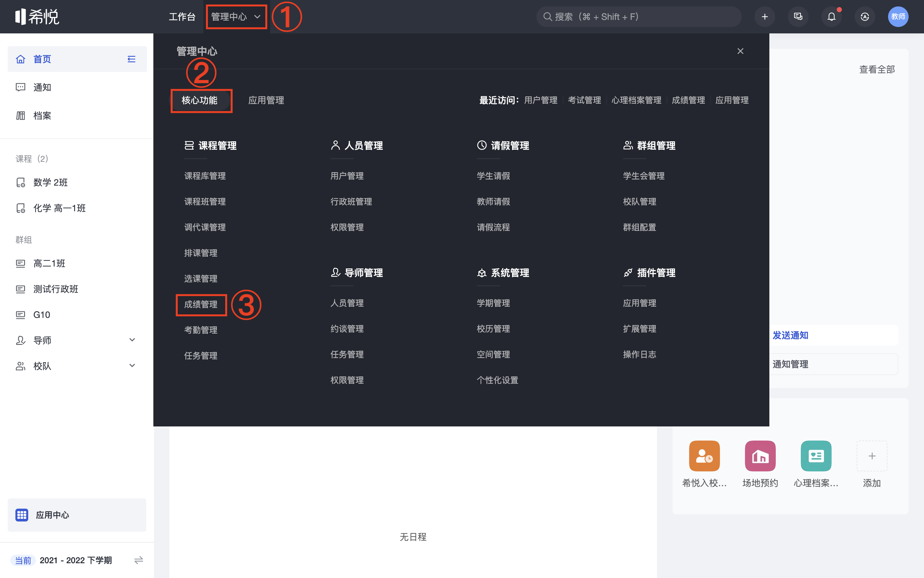Open 个性化设置 menu entry
Screen dimensions: 924x578
pos(498,380)
